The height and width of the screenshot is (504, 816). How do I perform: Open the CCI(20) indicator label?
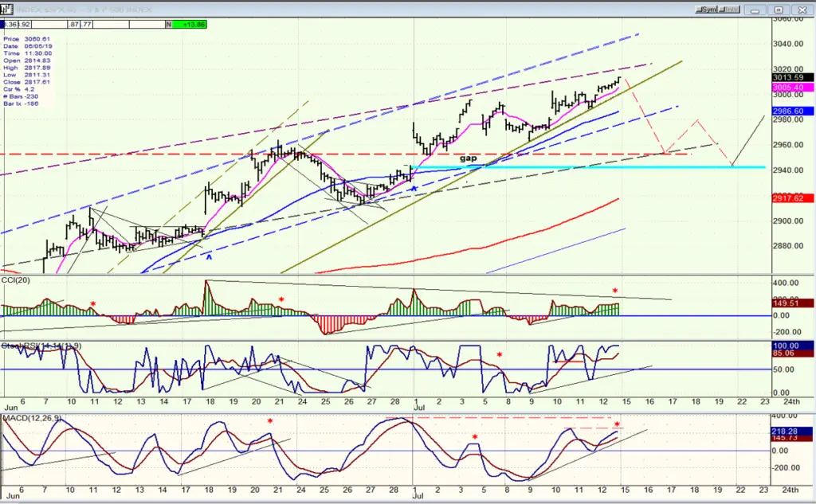pyautogui.click(x=16, y=280)
